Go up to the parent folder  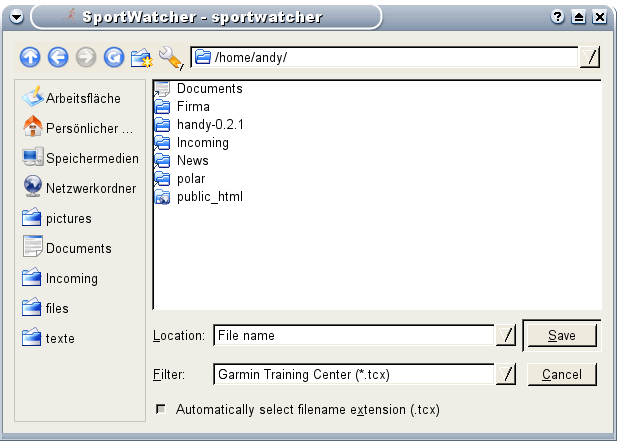[30, 57]
